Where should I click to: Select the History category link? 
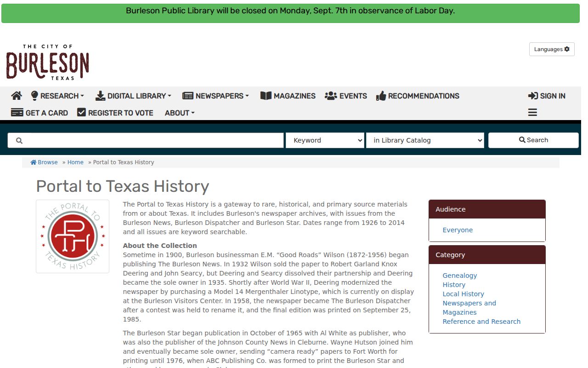[x=454, y=285]
